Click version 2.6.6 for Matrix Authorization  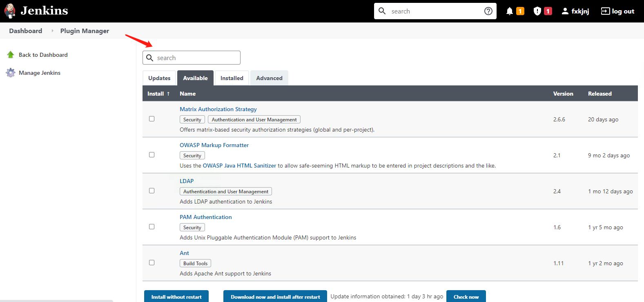pyautogui.click(x=559, y=119)
